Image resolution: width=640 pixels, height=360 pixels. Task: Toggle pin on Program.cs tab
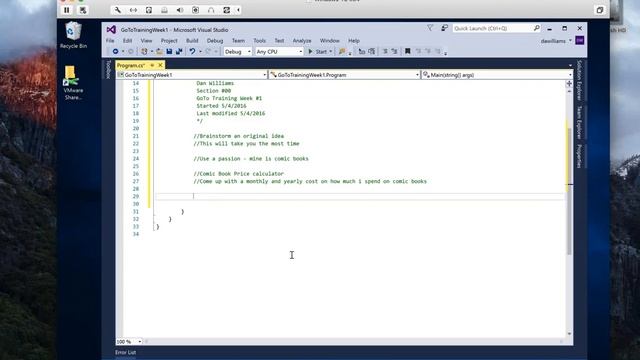point(152,65)
